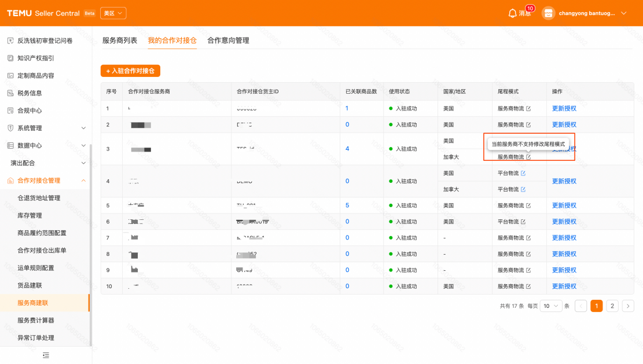Click the +入驻合作对接仓 button
This screenshot has width=643, height=364.
point(130,71)
